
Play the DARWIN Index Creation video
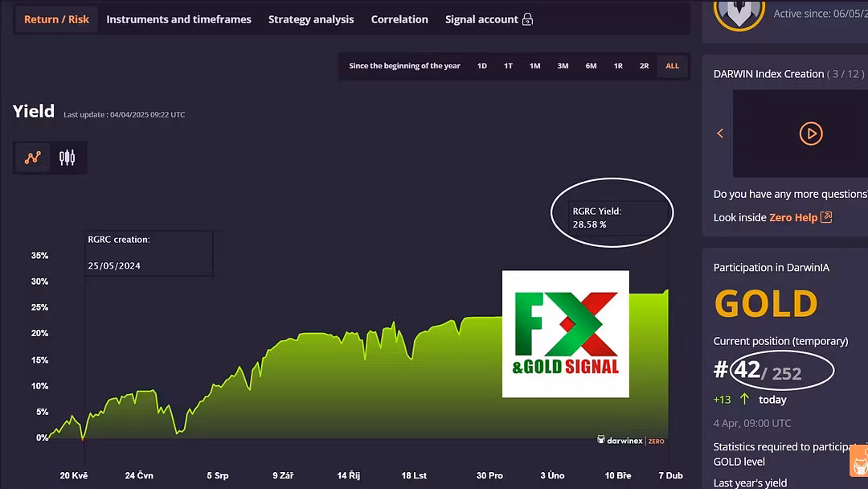coord(811,134)
